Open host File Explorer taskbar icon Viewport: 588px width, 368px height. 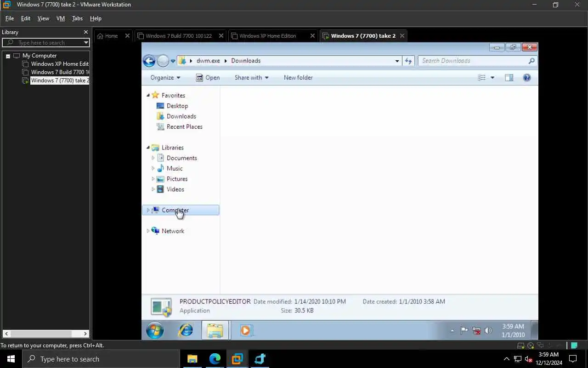(192, 359)
